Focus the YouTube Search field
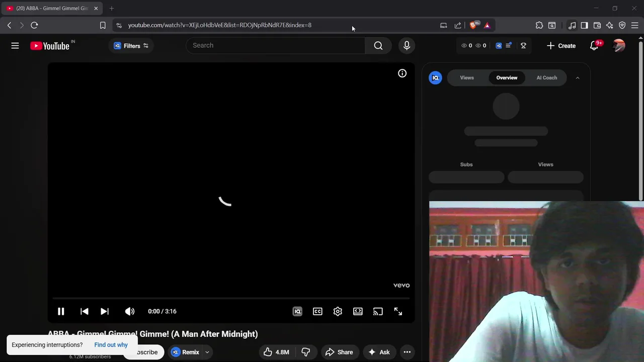 click(276, 45)
